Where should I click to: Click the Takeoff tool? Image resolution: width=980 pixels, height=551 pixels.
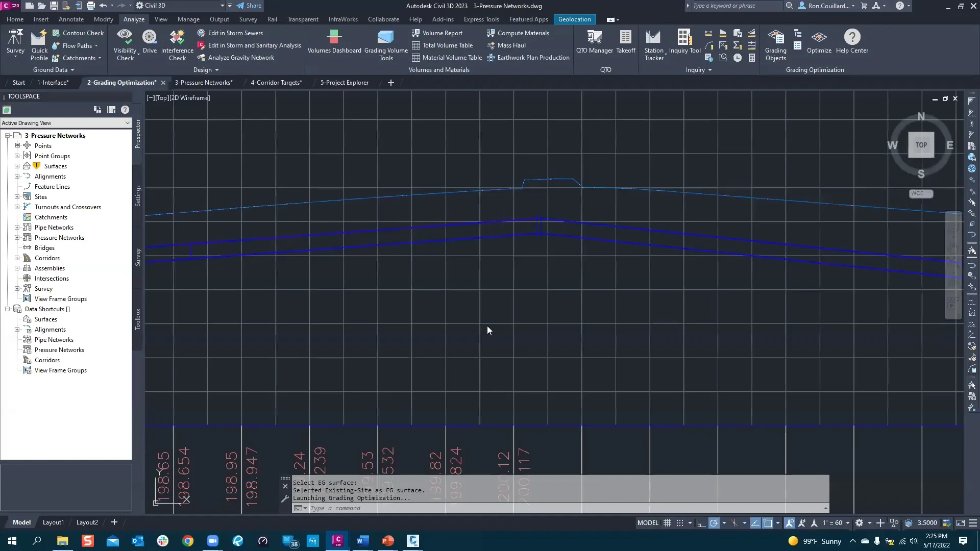click(x=626, y=42)
